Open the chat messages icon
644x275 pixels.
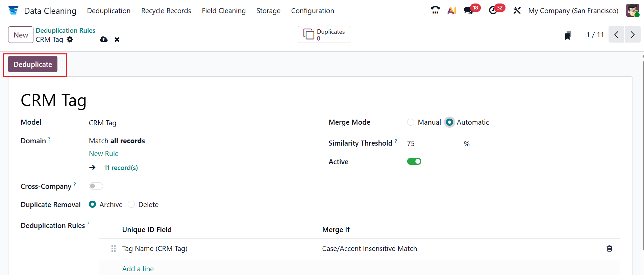pos(468,10)
